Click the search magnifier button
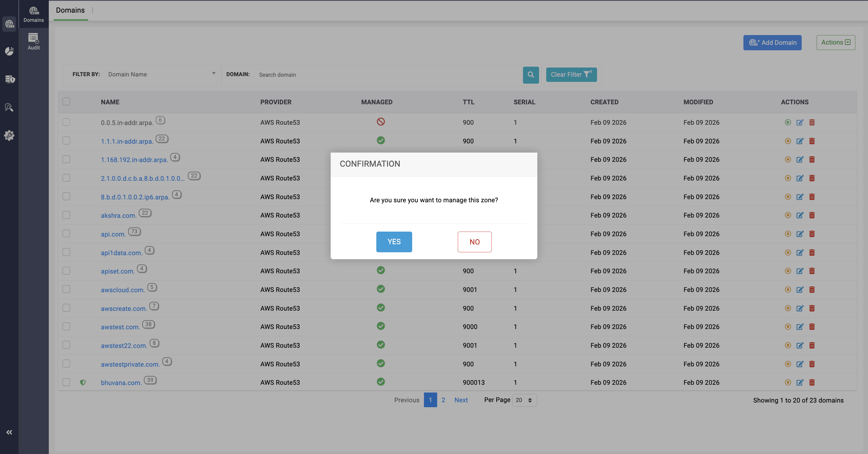Screen dimensions: 868x454 click(530, 74)
